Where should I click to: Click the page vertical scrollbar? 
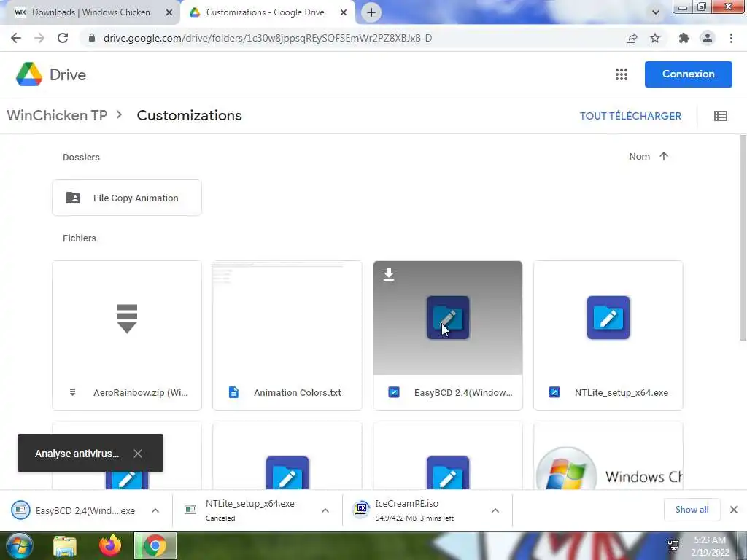[742, 238]
